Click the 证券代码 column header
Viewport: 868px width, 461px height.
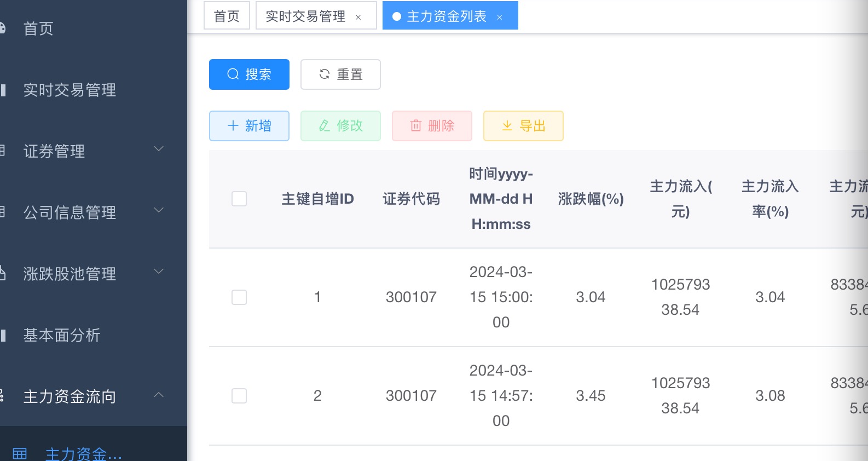[x=411, y=199]
